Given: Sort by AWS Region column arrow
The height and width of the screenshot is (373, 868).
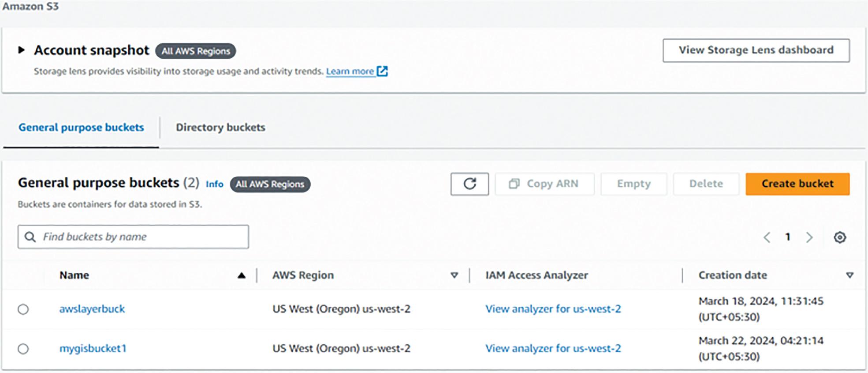Looking at the screenshot, I should 454,275.
